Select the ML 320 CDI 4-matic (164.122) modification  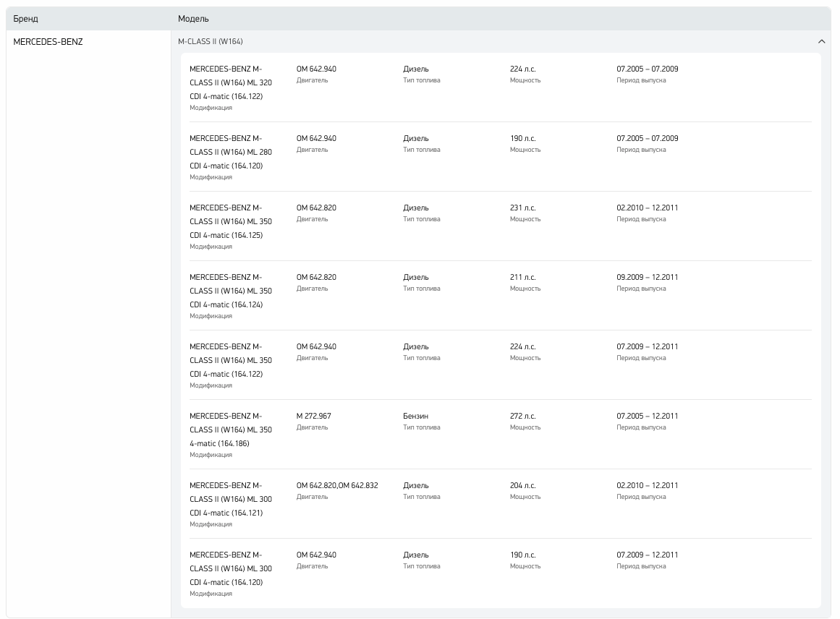coord(231,82)
